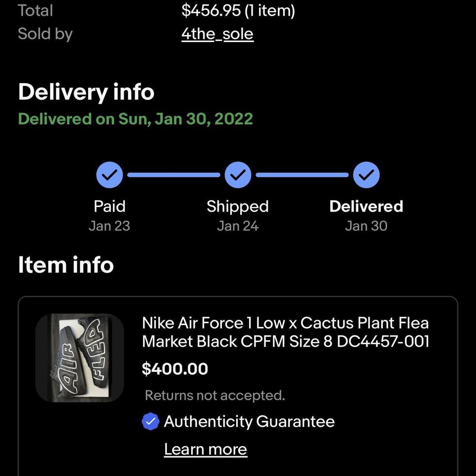Open the Air Force 1 shoe thumbnail
This screenshot has width=476, height=476.
tap(80, 358)
